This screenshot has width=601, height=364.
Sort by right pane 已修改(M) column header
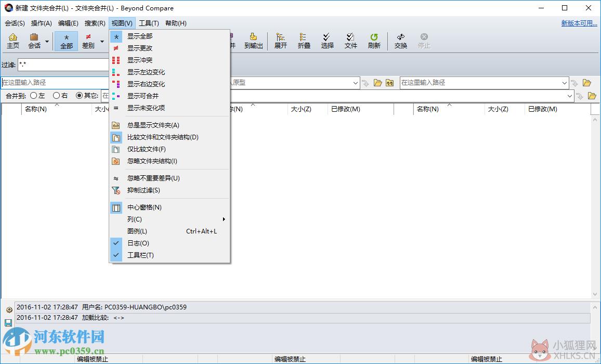pyautogui.click(x=557, y=109)
